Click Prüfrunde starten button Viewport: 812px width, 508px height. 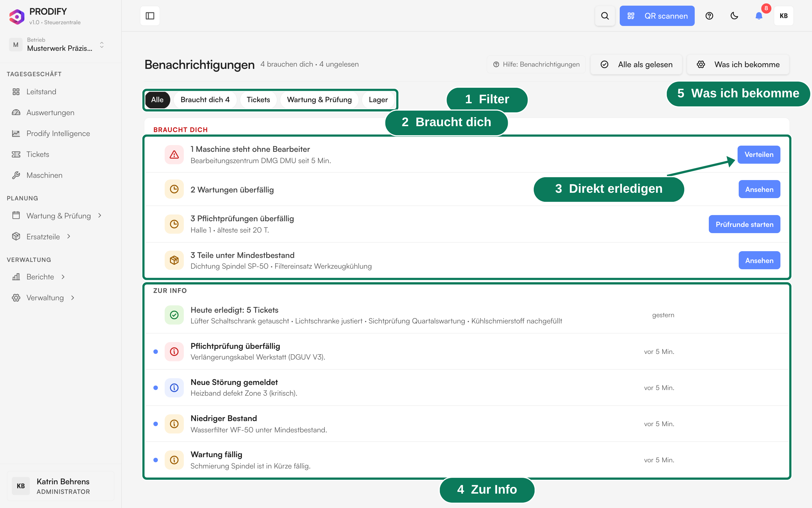click(744, 224)
